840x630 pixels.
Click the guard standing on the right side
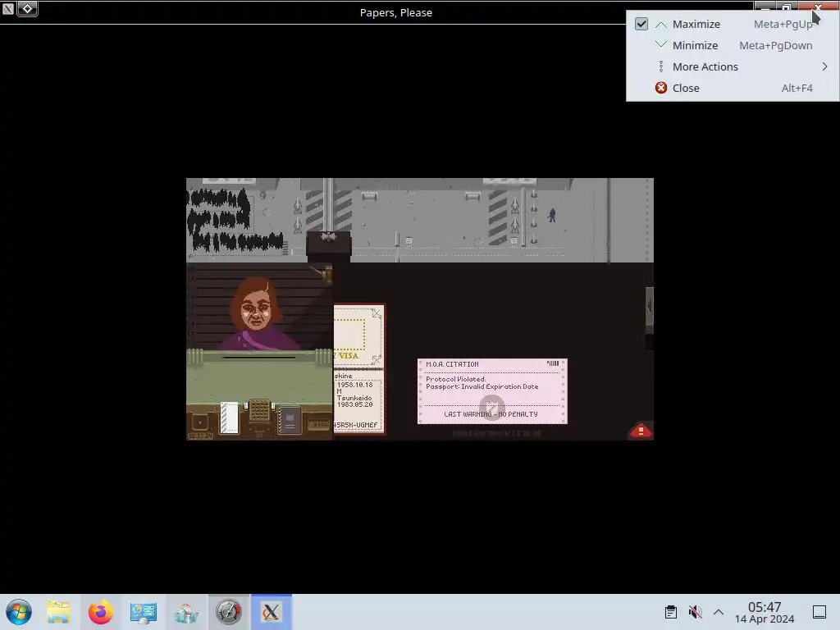[552, 215]
